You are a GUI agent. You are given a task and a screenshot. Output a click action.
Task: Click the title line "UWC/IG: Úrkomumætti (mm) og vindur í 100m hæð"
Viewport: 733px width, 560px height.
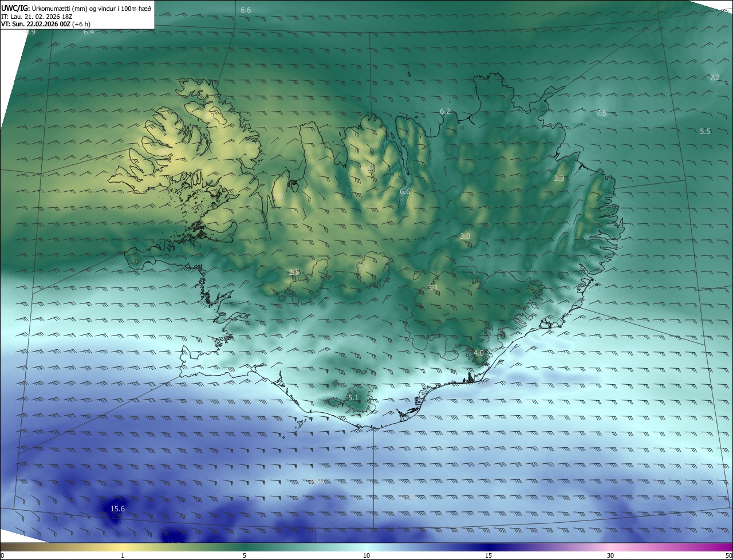coord(76,8)
